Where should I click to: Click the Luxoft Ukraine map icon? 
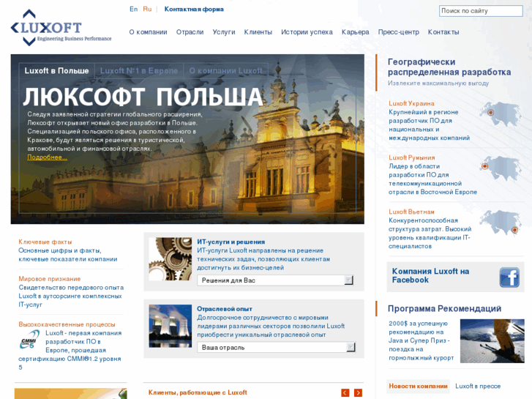coord(501,113)
